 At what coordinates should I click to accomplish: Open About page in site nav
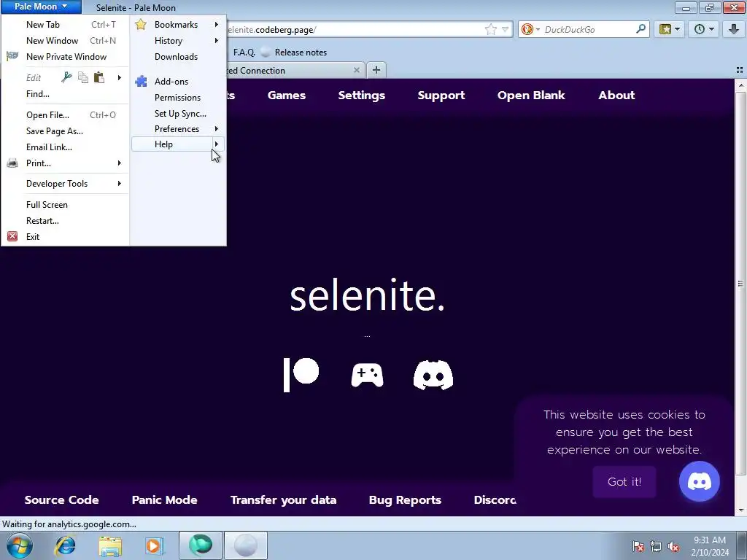(x=616, y=96)
